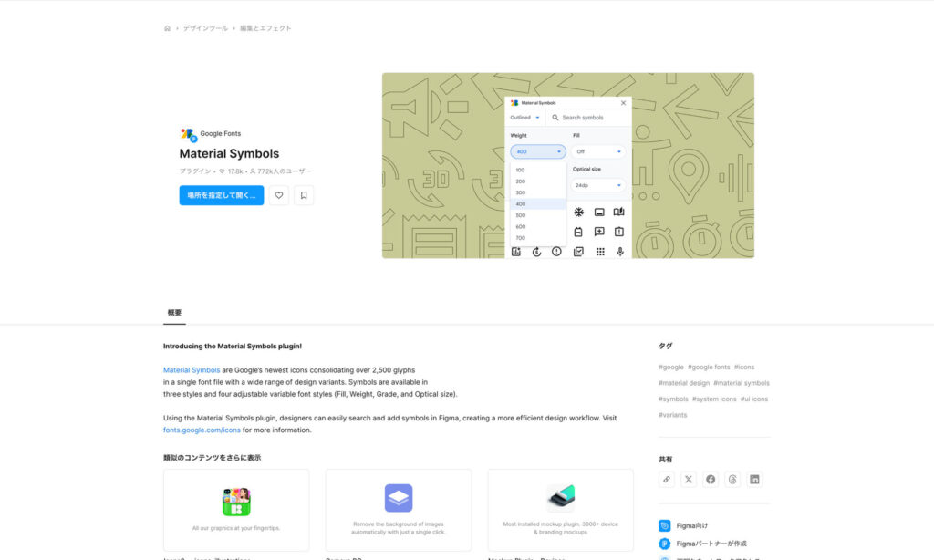This screenshot has height=560, width=934.
Task: Share on X using the X icon
Action: 689,480
